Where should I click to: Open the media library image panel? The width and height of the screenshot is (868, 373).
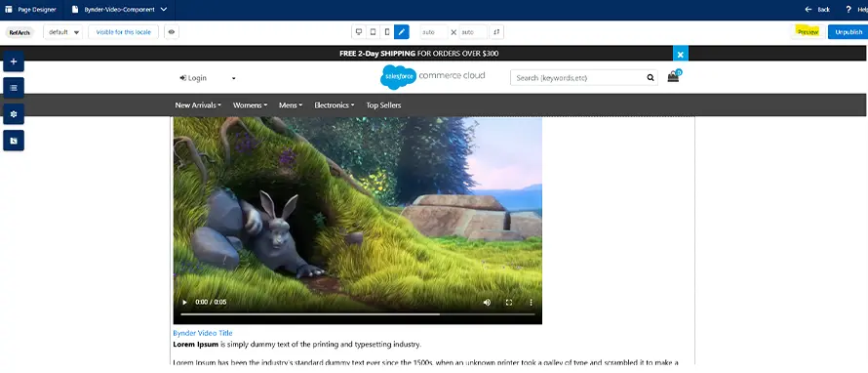click(14, 141)
